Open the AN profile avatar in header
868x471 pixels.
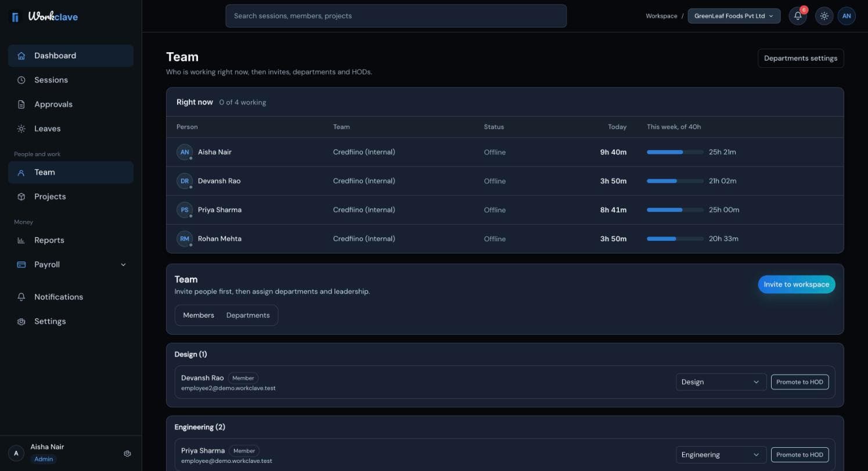coord(847,16)
